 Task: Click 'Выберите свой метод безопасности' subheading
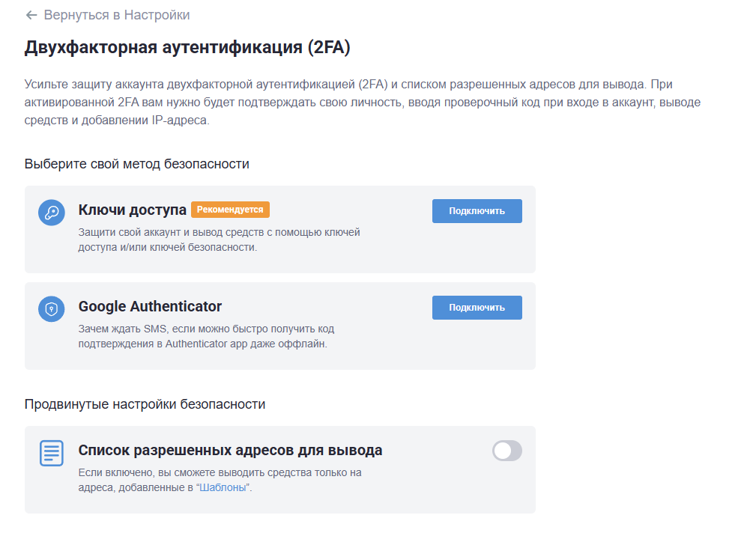pyautogui.click(x=137, y=164)
